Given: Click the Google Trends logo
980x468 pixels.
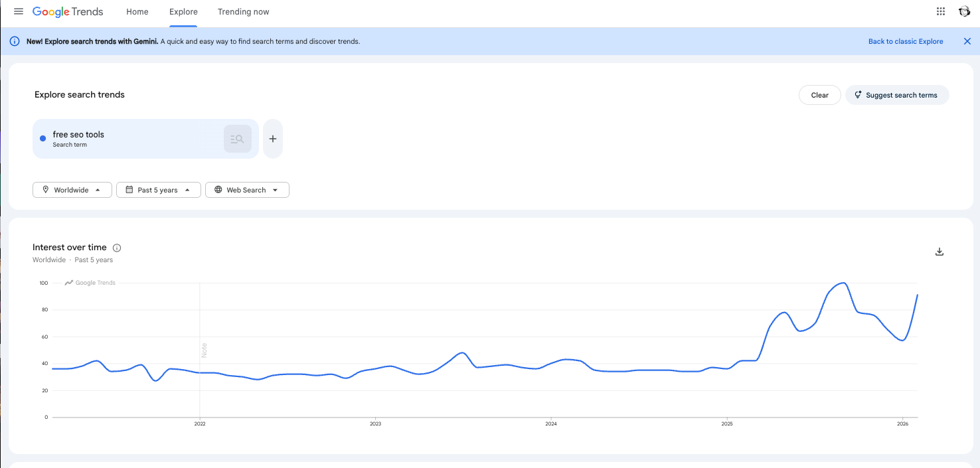Looking at the screenshot, I should click(68, 11).
